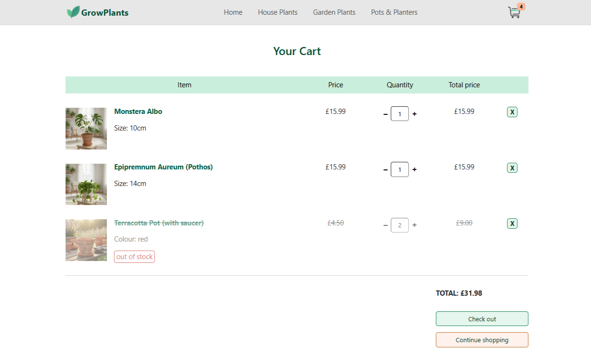Remove the Terracotta Pot using its X button
This screenshot has height=364, width=591.
point(512,223)
